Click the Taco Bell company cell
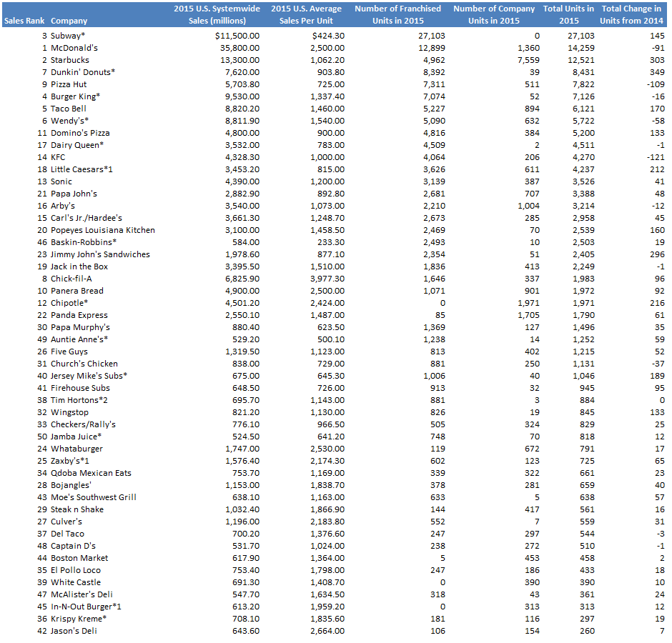Screen dimensions: 672x643 (69, 109)
